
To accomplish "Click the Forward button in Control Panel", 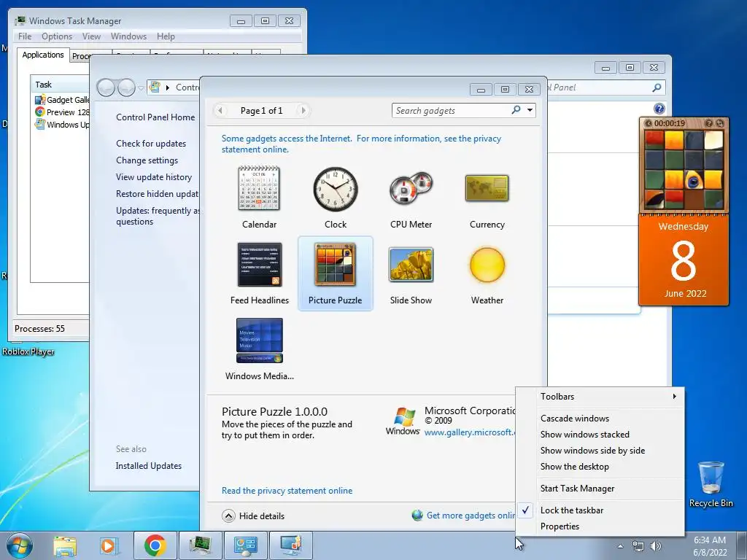I will pyautogui.click(x=126, y=87).
